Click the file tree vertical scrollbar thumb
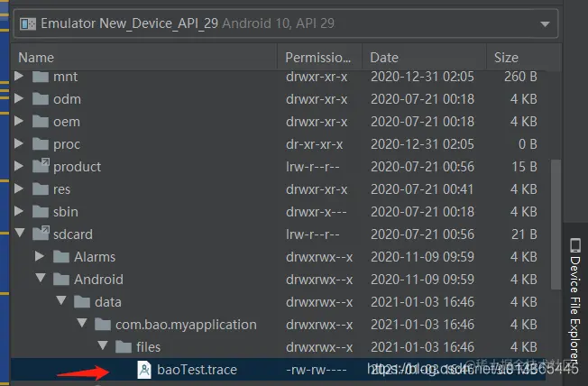588x386 pixels. (556, 225)
